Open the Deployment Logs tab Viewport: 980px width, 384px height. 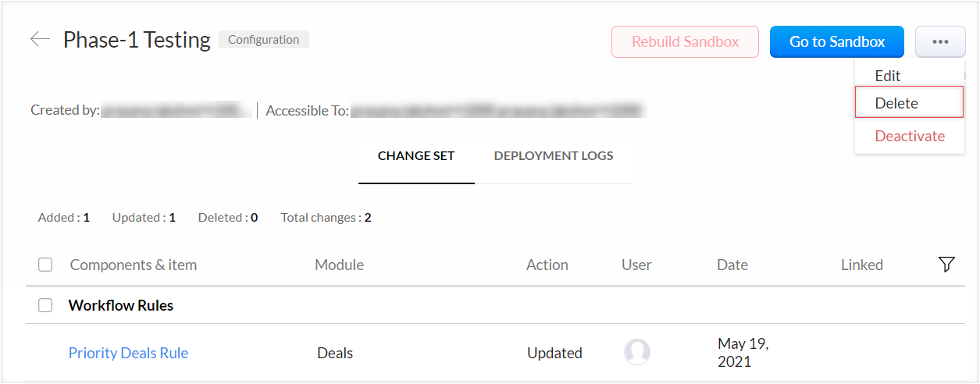(x=554, y=156)
